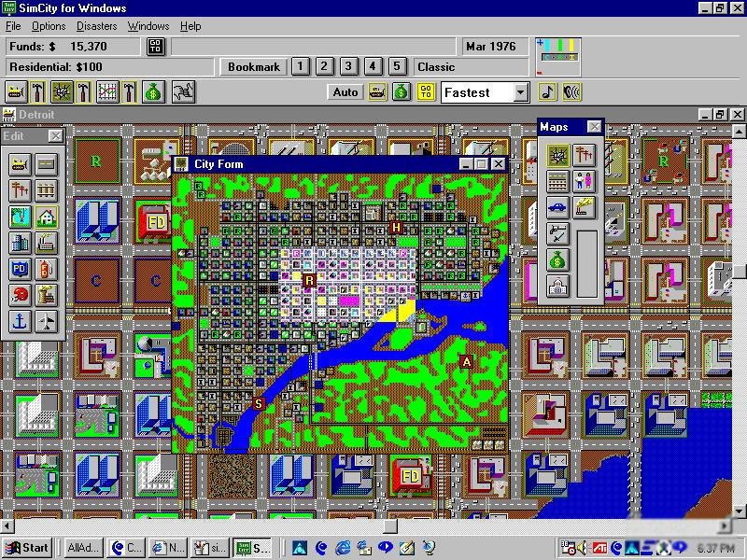This screenshot has width=747, height=560.
Task: Open the Windows menu
Action: 148,26
